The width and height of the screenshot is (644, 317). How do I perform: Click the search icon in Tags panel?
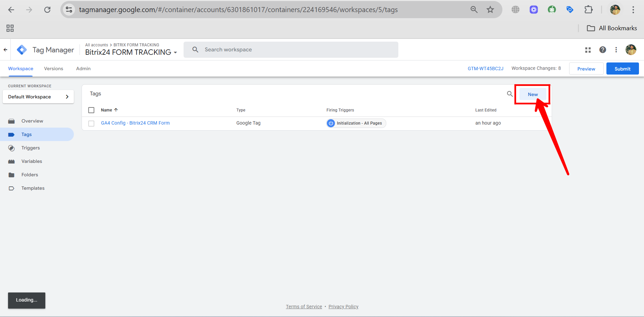pos(510,94)
